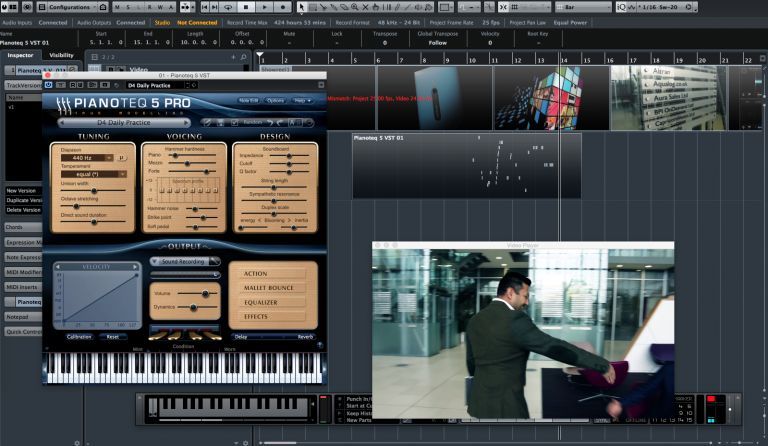Open the Sound Recording dropdown
The image size is (768, 446).
point(185,261)
